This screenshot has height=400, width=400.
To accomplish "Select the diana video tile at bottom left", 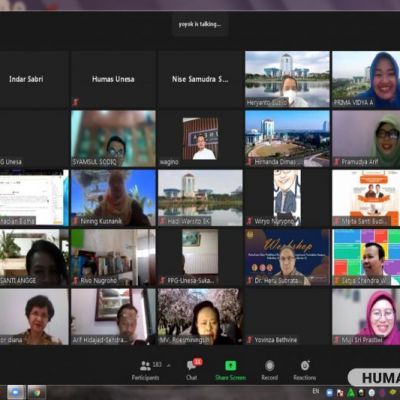I will coord(34,317).
